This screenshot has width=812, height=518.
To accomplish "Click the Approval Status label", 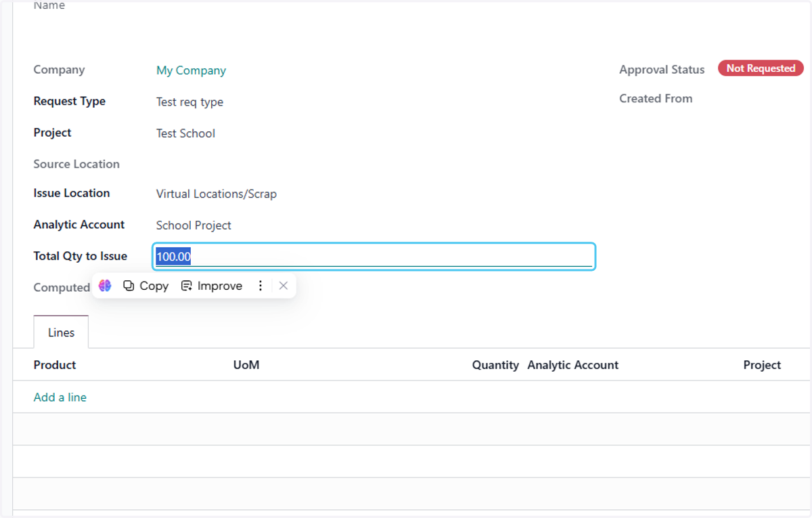I will pos(662,70).
